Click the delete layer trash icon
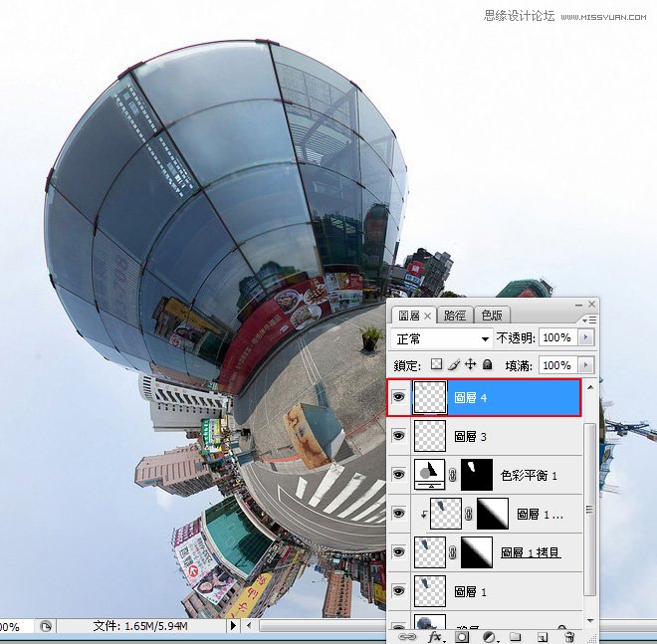Screen dimensions: 657x644 568,636
